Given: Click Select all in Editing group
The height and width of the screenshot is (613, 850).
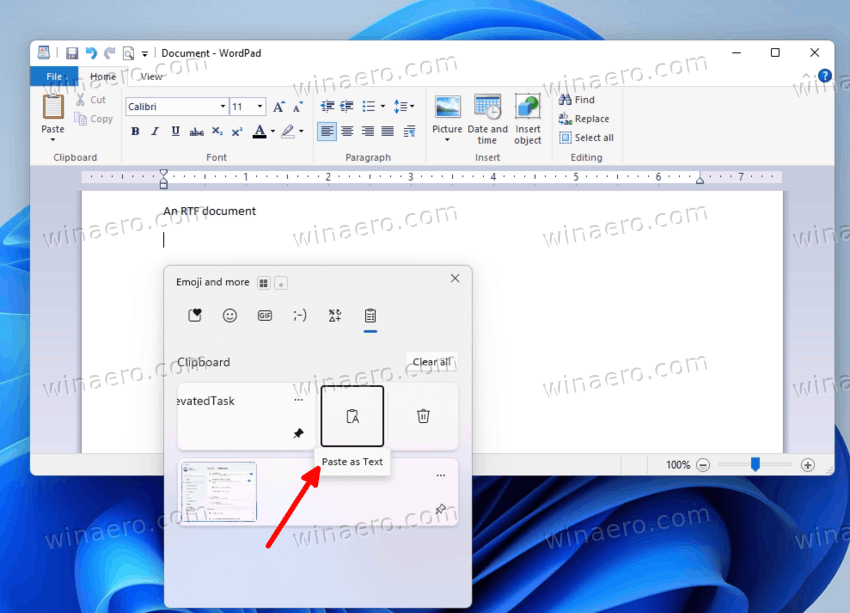Looking at the screenshot, I should [586, 138].
